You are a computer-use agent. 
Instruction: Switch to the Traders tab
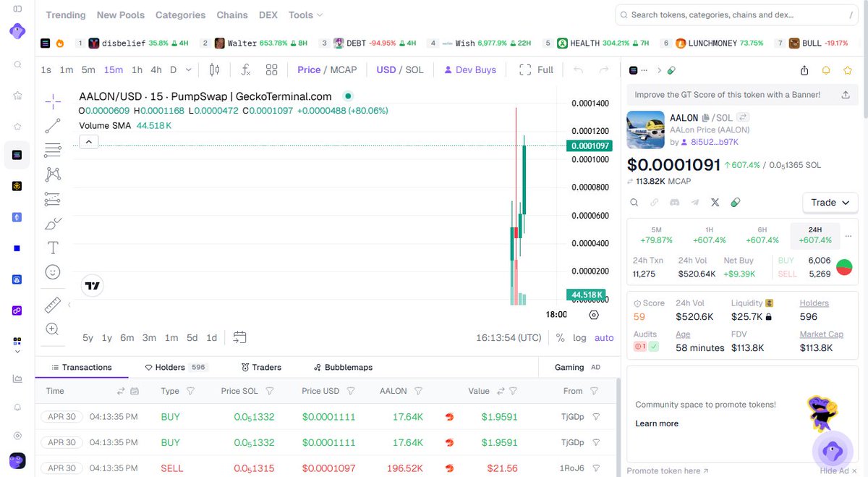point(261,367)
